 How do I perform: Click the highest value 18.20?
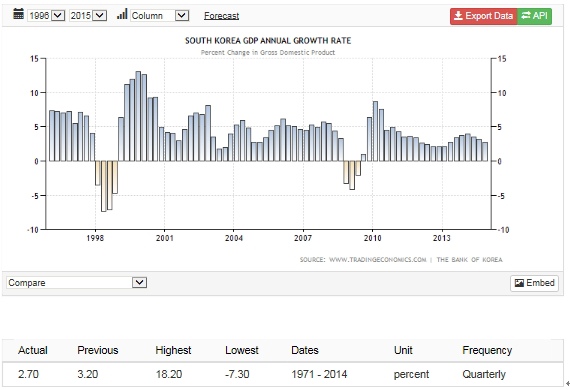tap(169, 374)
